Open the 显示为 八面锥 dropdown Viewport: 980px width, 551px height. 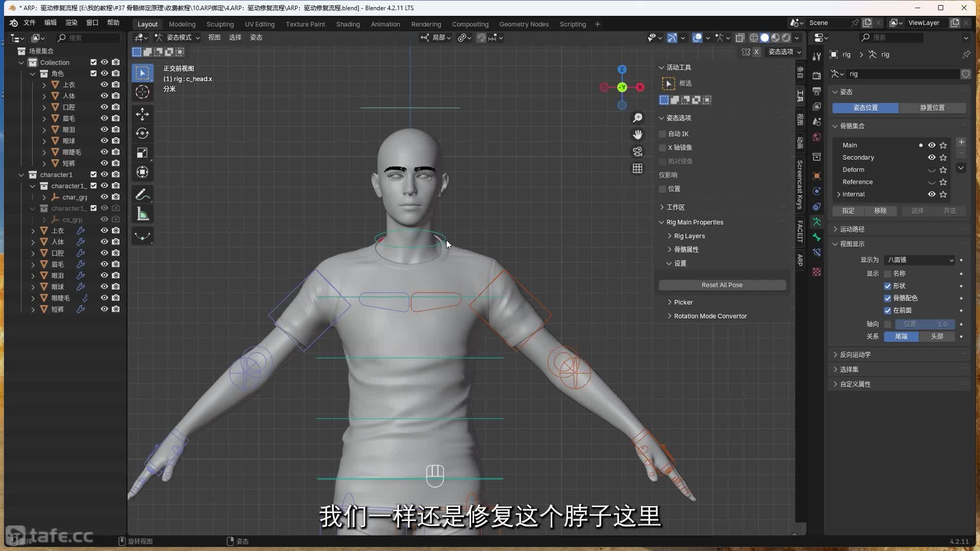pyautogui.click(x=919, y=260)
